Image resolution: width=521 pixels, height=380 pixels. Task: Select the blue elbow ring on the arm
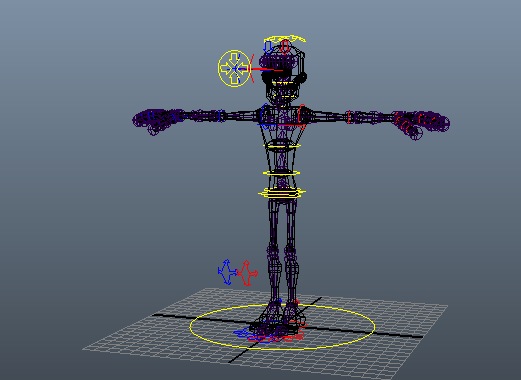pyautogui.click(x=220, y=116)
